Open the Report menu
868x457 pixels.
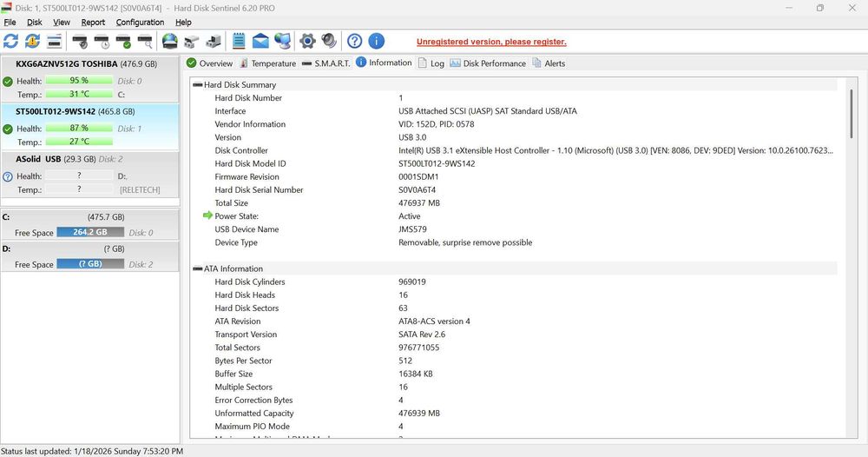point(93,23)
